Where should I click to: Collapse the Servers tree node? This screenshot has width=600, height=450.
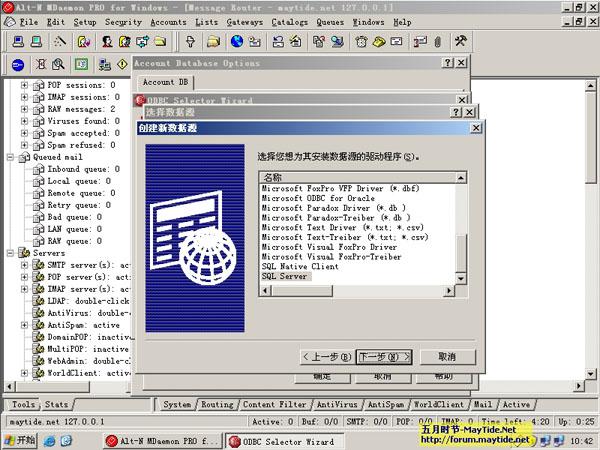point(11,253)
